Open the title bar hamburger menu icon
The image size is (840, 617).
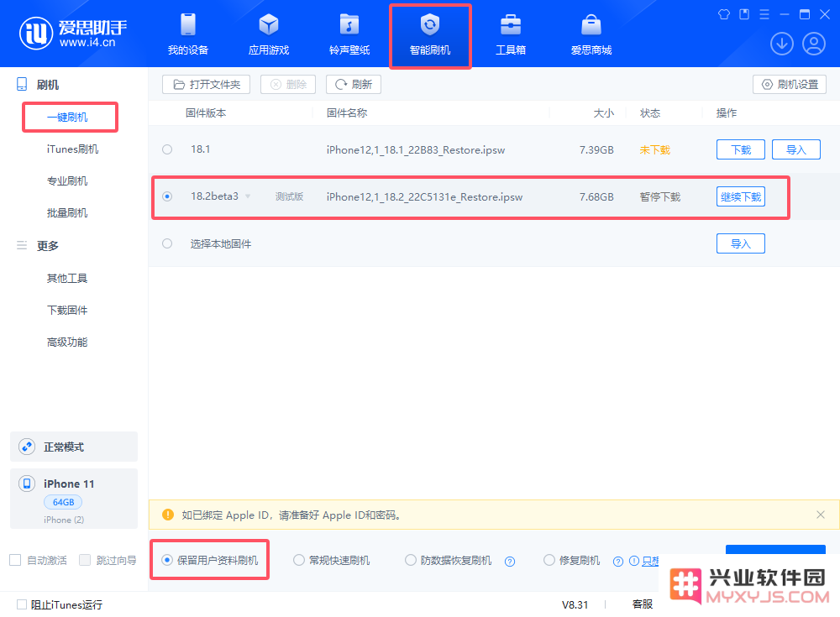[764, 14]
